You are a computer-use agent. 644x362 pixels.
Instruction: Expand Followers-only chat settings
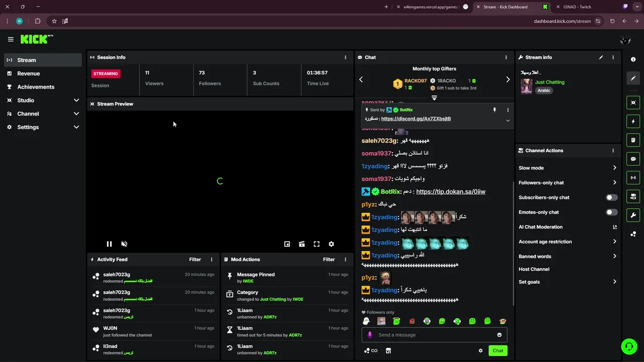[x=568, y=183]
